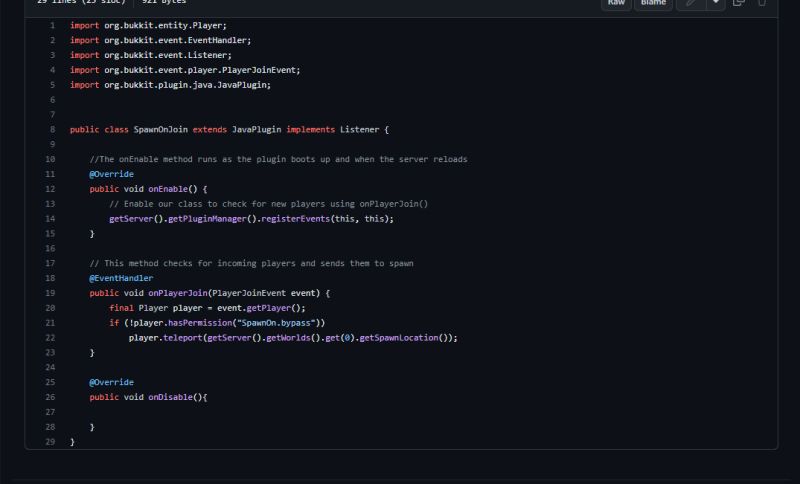Click the registerEvents call
The height and width of the screenshot is (484, 800).
coord(295,219)
